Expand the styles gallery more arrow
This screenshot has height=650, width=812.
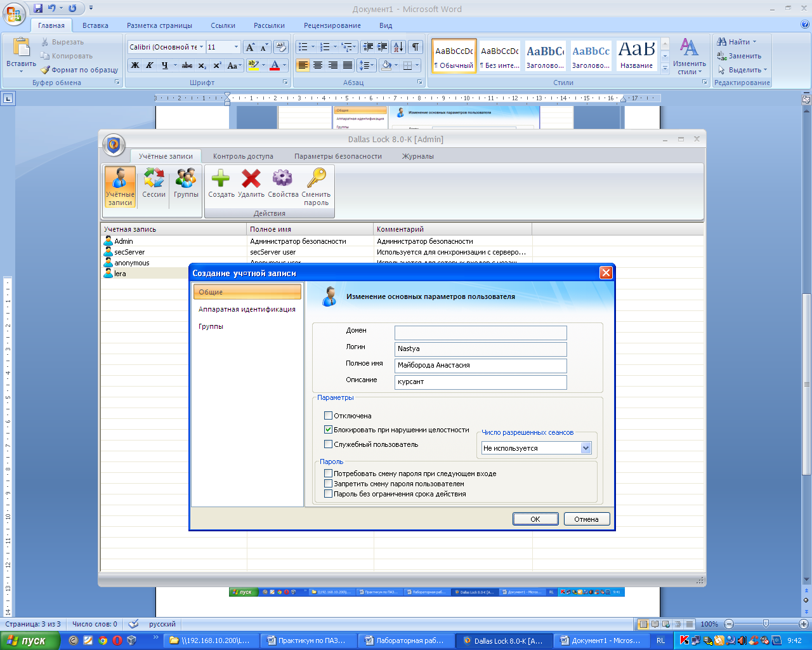pos(665,68)
